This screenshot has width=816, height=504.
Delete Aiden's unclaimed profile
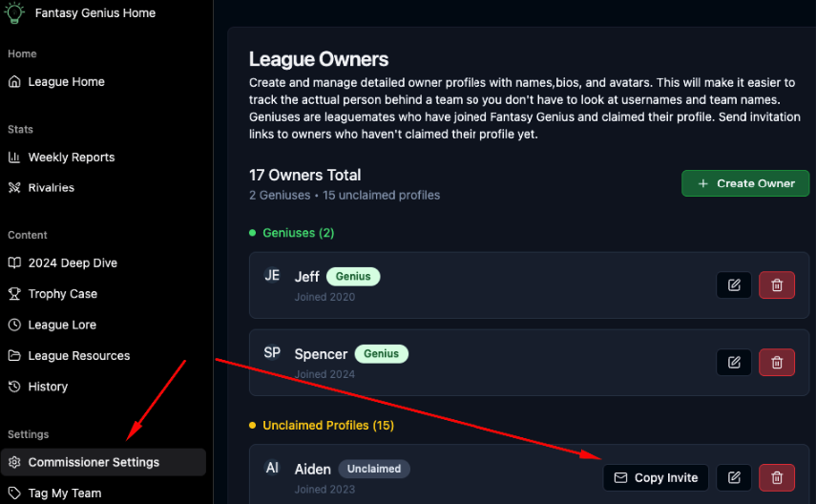pyautogui.click(x=777, y=477)
